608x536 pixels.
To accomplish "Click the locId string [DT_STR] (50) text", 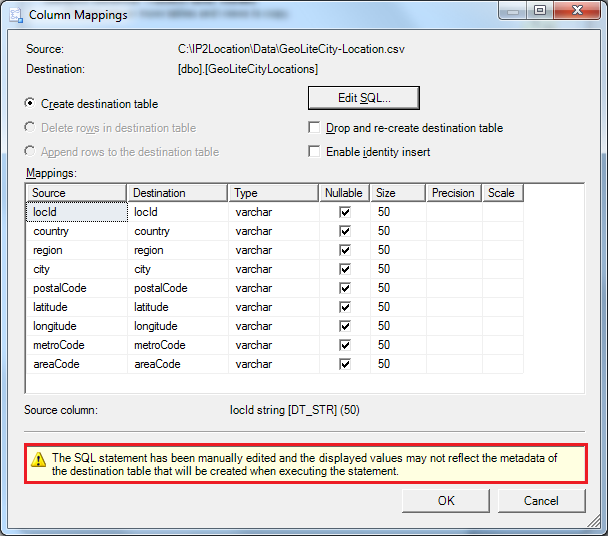I will click(x=295, y=410).
